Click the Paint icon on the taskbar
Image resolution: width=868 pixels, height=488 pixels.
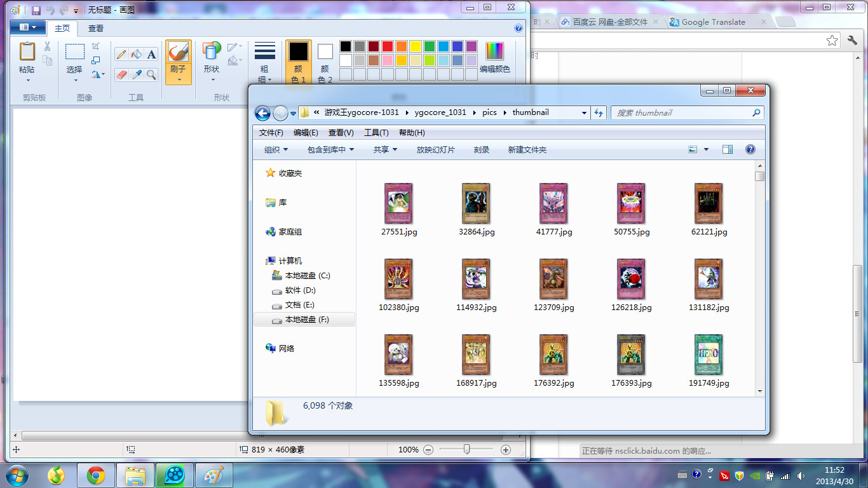[214, 475]
